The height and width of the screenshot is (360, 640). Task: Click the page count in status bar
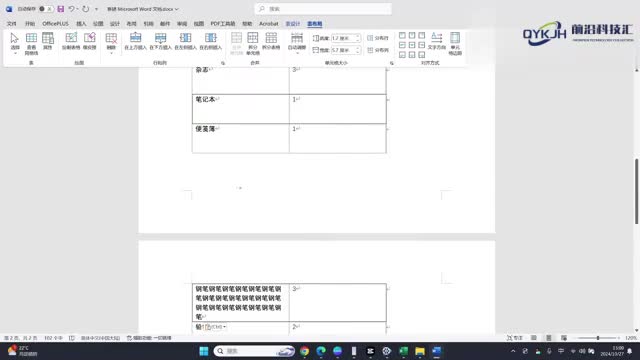click(x=21, y=338)
